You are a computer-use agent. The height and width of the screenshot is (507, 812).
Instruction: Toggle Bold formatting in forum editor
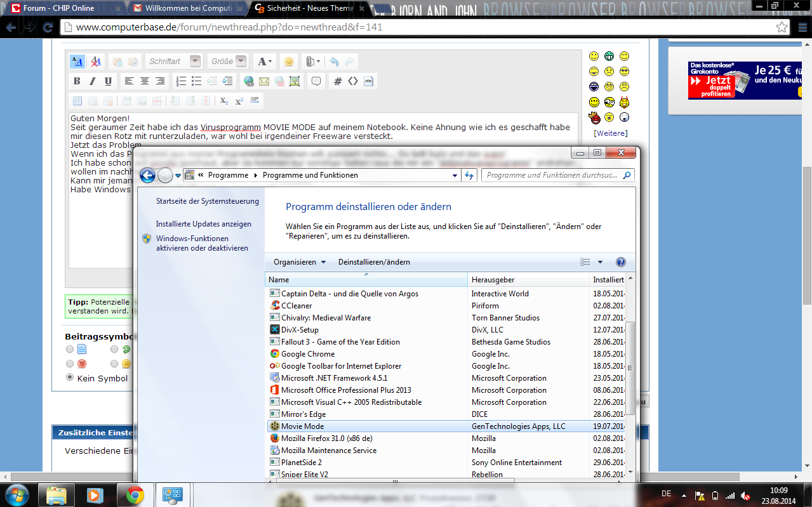pos(77,81)
